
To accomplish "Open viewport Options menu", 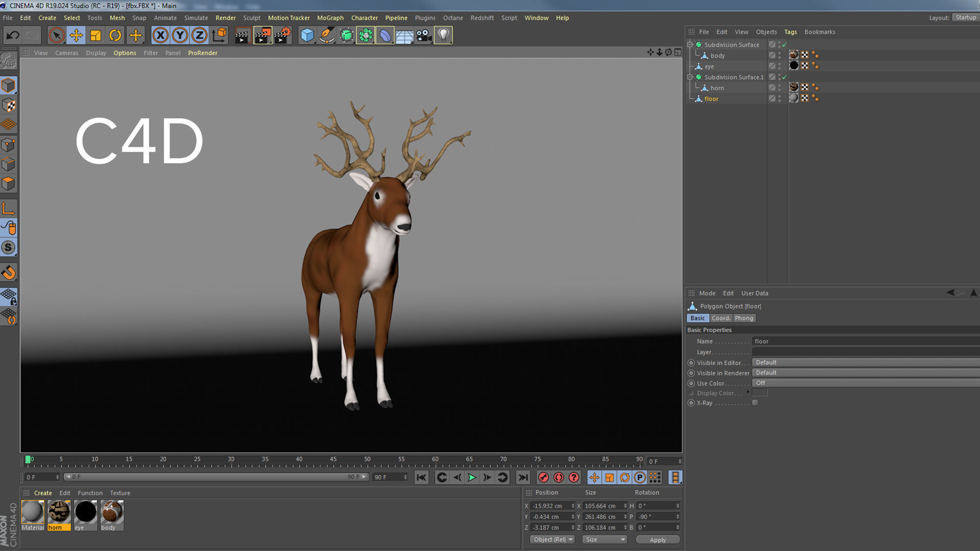I will (x=125, y=53).
